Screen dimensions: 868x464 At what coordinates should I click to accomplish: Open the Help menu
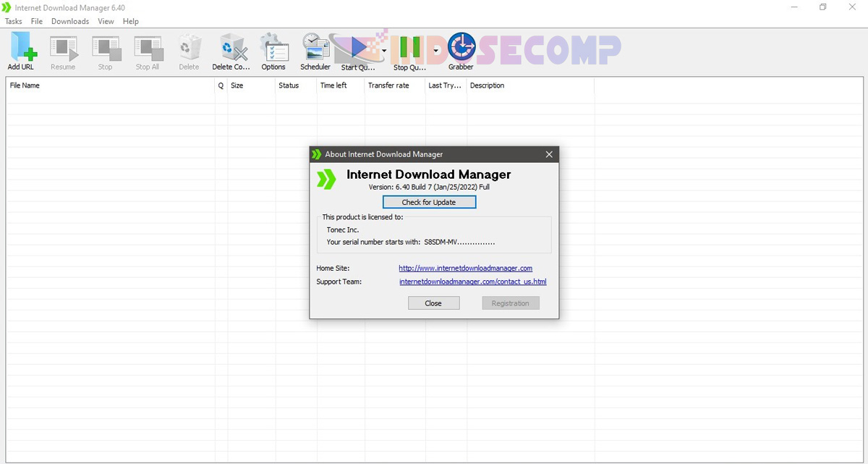tap(130, 21)
